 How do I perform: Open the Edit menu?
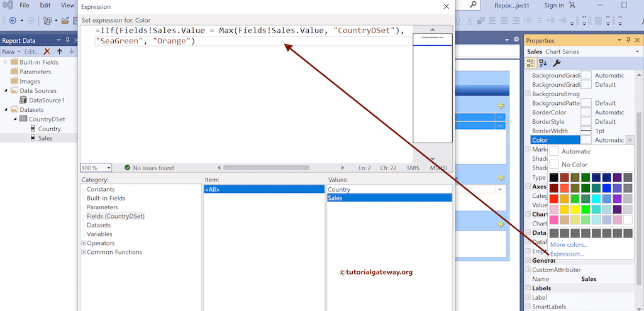[45, 5]
